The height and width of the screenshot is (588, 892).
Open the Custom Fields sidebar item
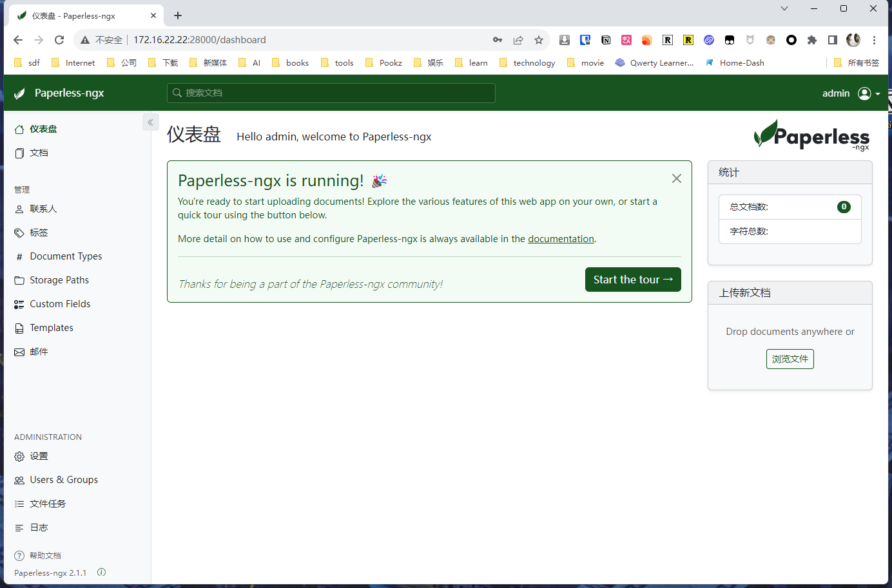59,304
